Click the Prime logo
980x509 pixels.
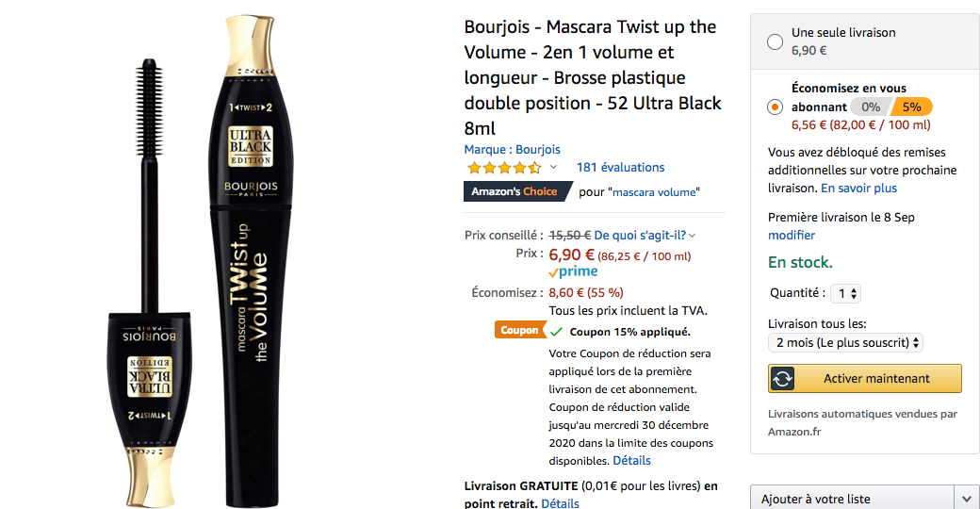point(574,271)
